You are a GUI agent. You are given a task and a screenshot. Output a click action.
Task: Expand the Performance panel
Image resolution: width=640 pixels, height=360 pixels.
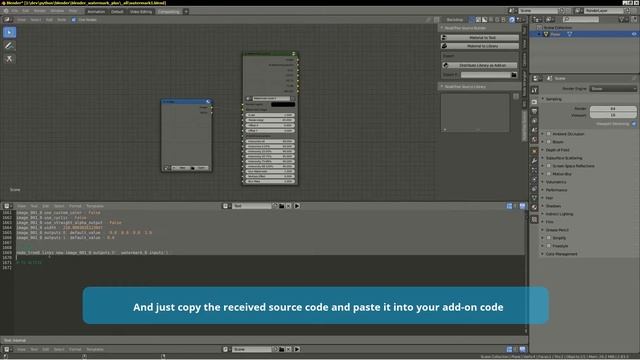click(x=555, y=190)
